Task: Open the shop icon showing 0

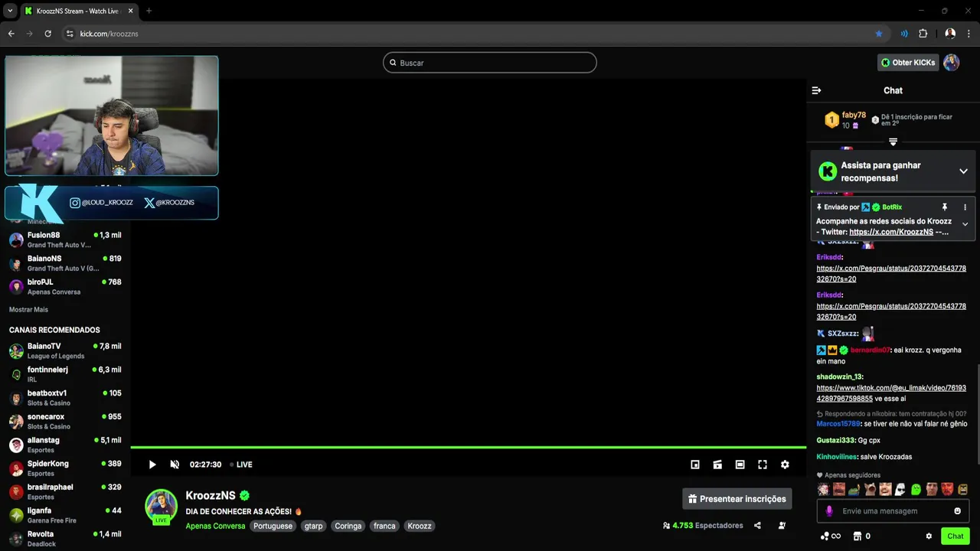Action: (861, 536)
